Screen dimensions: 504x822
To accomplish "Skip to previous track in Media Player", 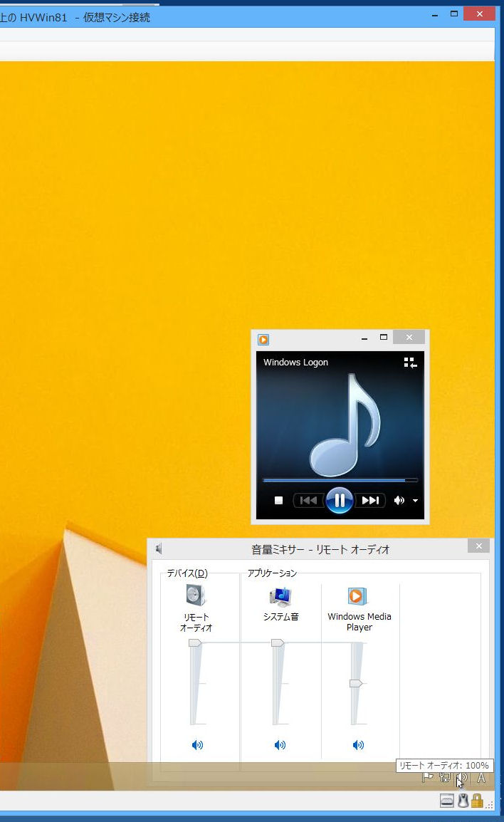I will (308, 501).
